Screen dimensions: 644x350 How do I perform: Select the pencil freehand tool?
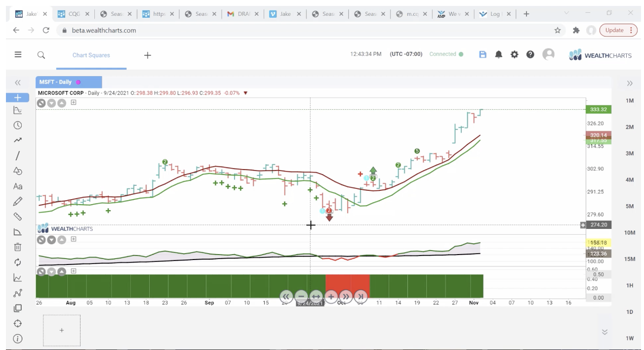tap(18, 201)
